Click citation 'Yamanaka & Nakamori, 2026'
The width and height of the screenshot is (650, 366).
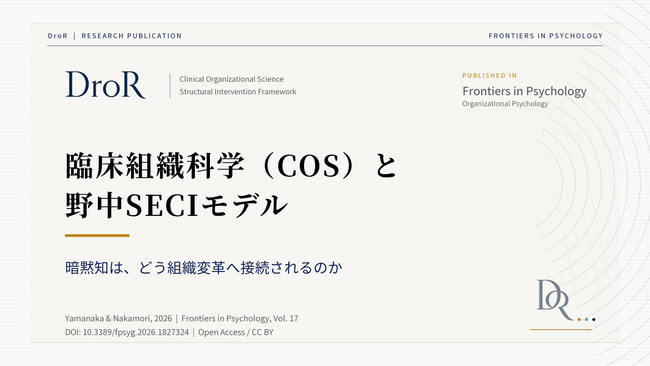(118, 318)
